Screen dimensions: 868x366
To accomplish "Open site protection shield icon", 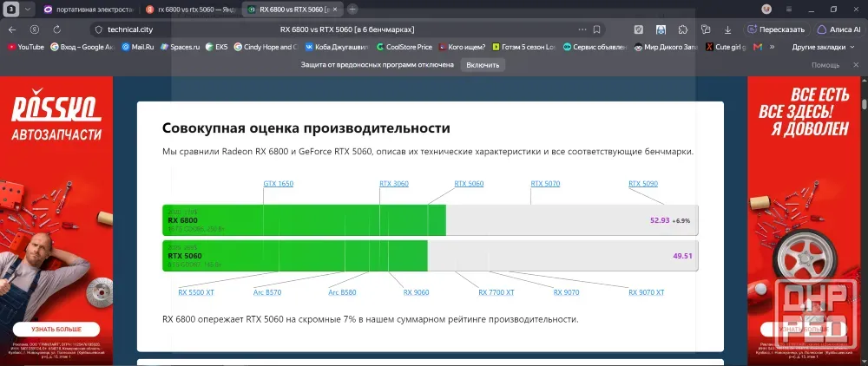I will click(x=99, y=29).
